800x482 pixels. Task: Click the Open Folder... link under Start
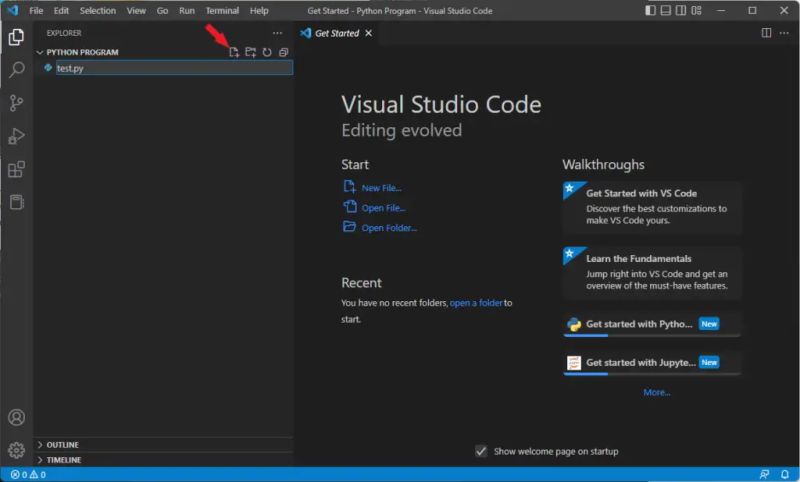(x=389, y=228)
